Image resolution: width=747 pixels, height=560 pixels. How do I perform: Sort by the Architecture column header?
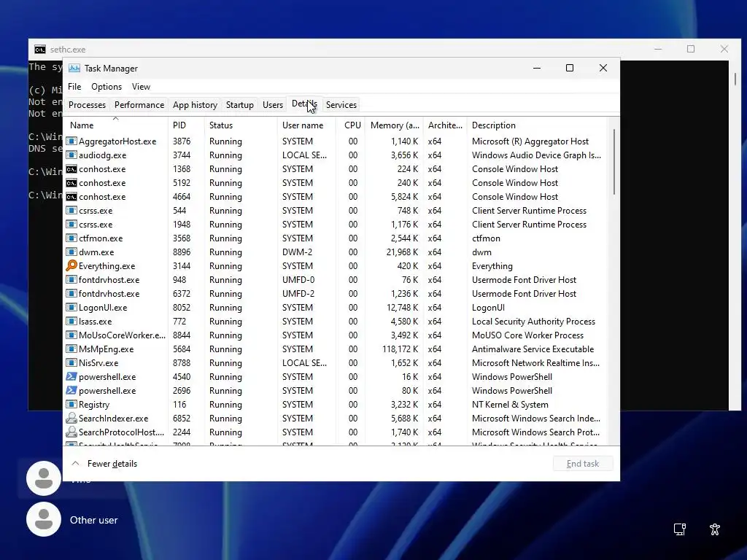445,125
